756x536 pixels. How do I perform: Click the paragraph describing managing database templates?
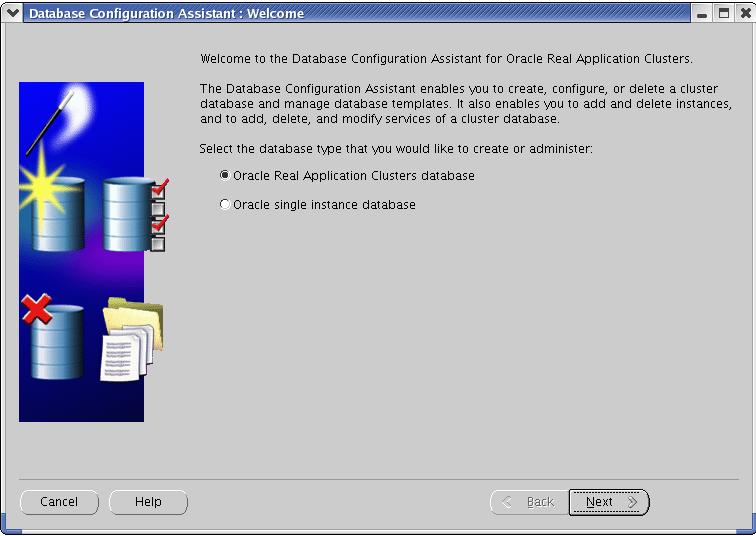[x=466, y=104]
